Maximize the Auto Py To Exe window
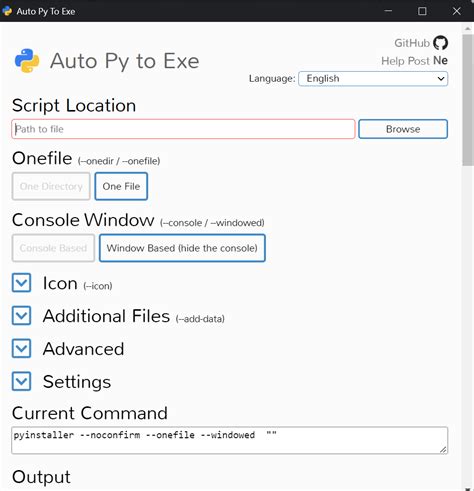474x491 pixels. click(422, 11)
